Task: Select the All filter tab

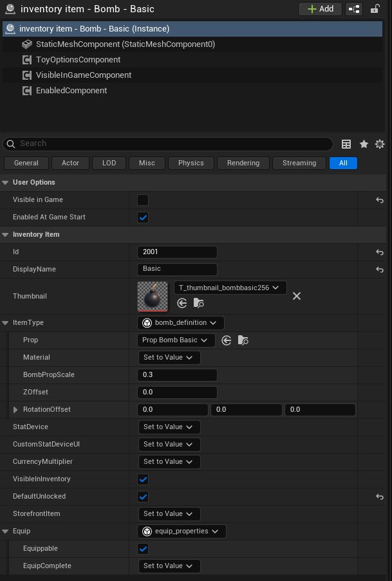Action: coord(344,163)
